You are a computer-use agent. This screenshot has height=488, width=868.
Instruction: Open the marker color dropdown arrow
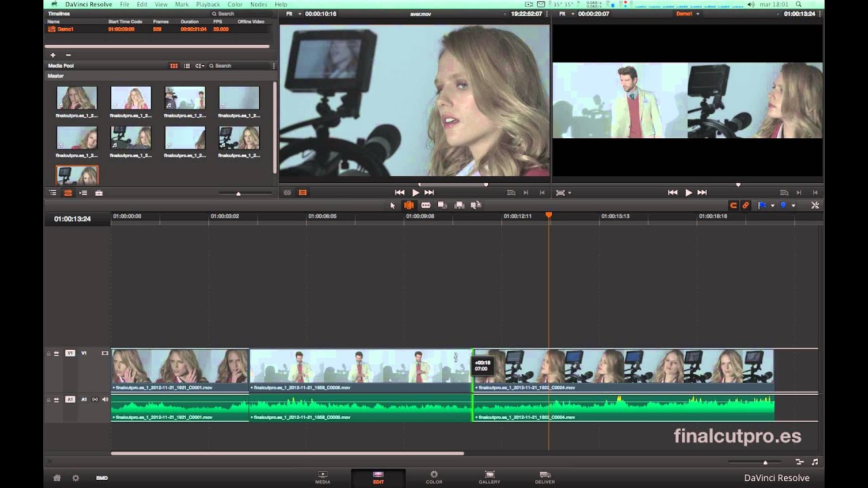[793, 205]
